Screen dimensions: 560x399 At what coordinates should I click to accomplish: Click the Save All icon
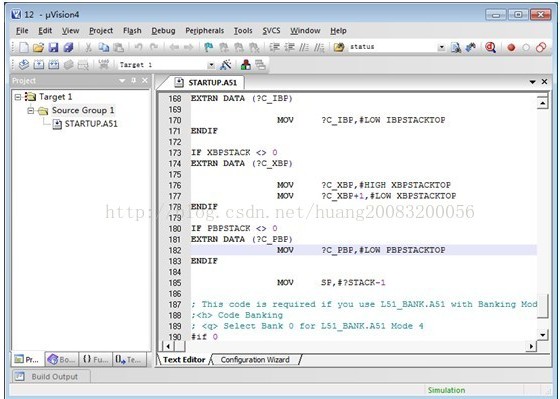68,47
